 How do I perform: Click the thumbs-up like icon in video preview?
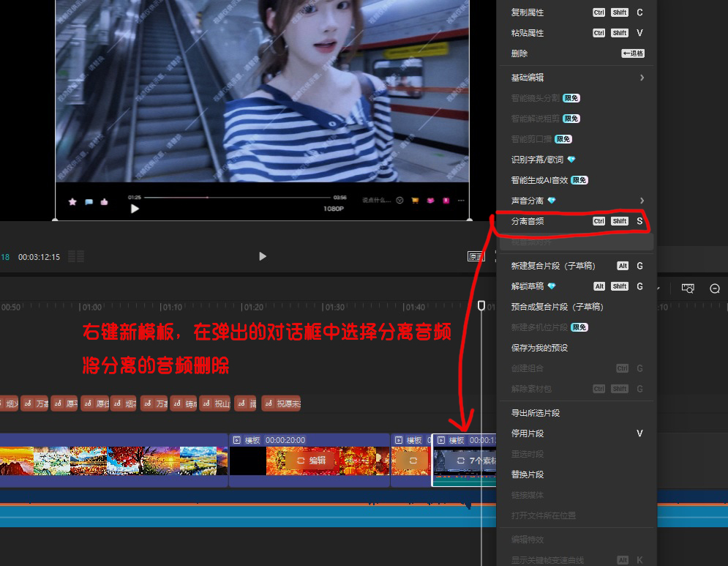tap(105, 202)
